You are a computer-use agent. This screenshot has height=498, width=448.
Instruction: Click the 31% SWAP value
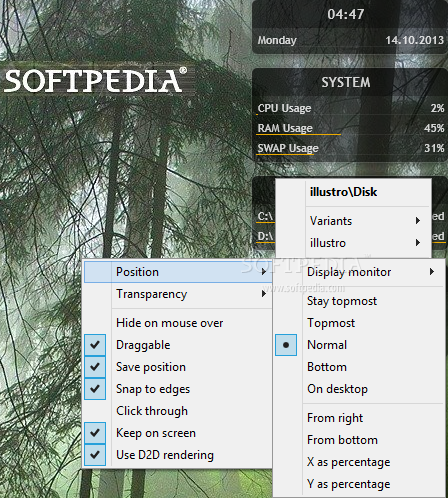pos(434,148)
